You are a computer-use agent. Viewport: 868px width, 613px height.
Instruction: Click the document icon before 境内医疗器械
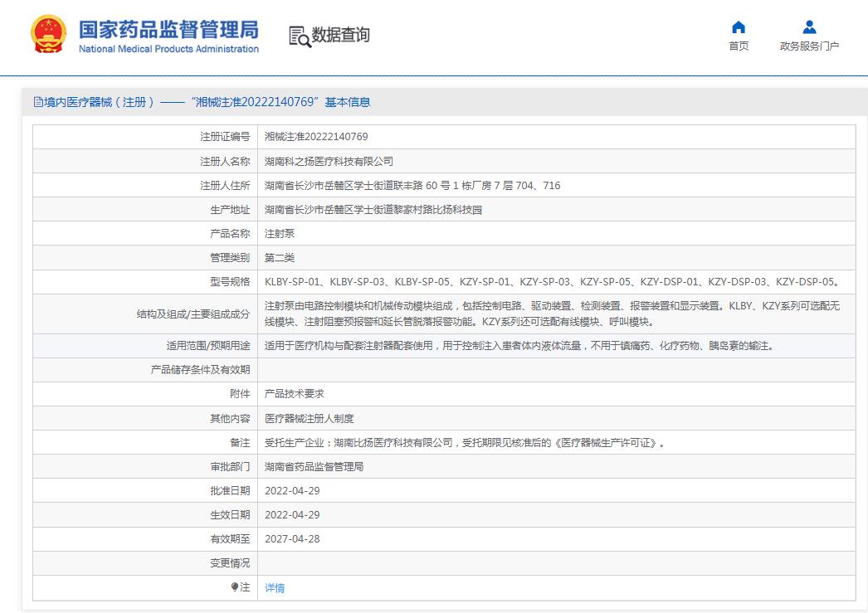[x=38, y=102]
